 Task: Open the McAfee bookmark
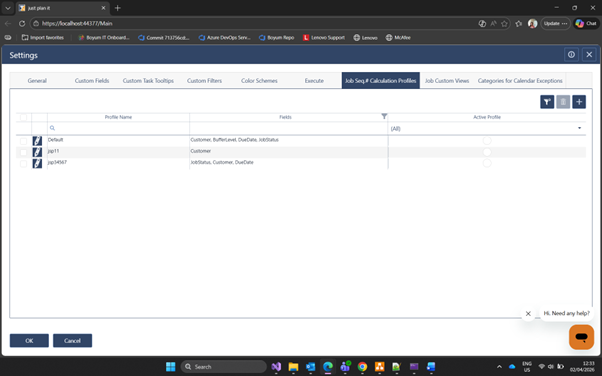398,38
